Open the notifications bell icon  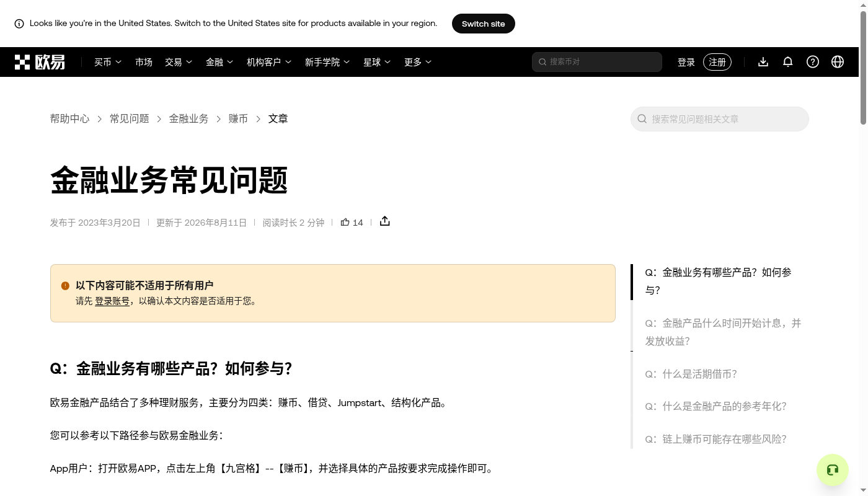pyautogui.click(x=788, y=62)
